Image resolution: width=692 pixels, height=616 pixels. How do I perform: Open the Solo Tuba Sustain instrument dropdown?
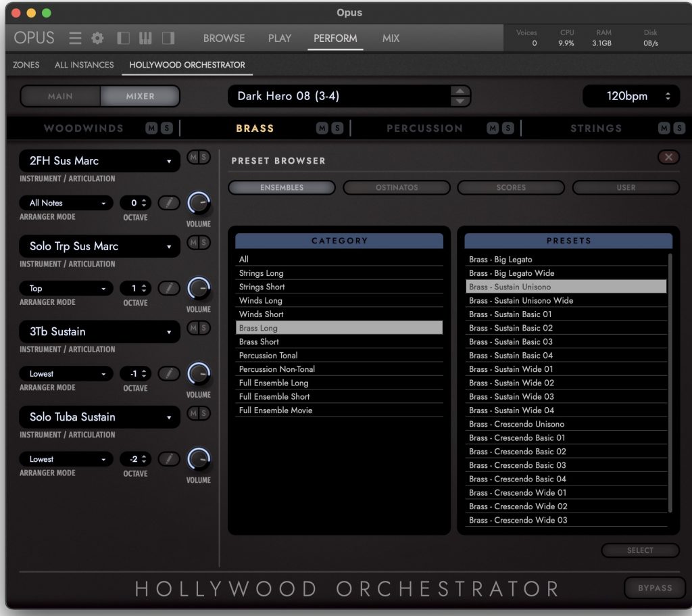(99, 417)
